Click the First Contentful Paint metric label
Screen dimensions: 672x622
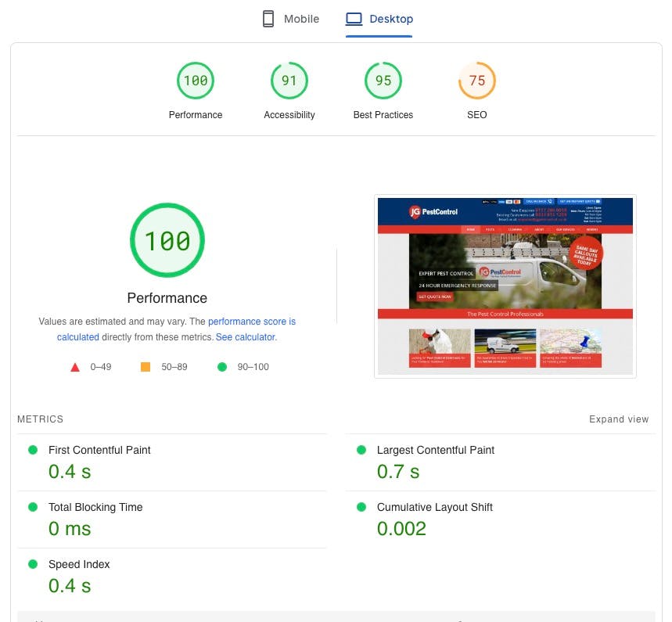pos(99,450)
